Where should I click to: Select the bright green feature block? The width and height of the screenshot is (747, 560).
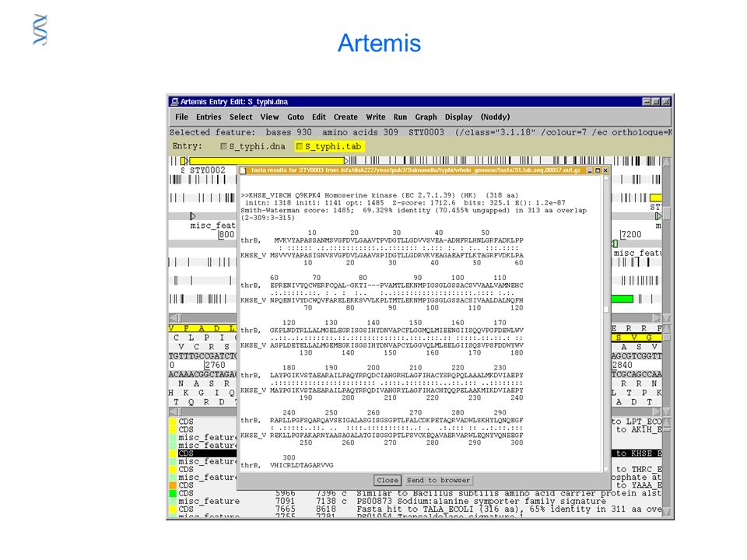click(x=622, y=299)
